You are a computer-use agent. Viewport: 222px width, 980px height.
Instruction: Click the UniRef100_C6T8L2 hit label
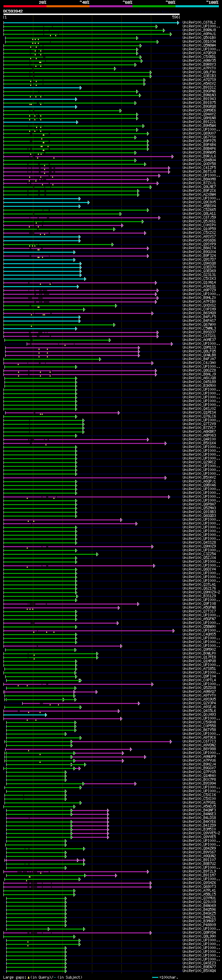[x=199, y=23]
